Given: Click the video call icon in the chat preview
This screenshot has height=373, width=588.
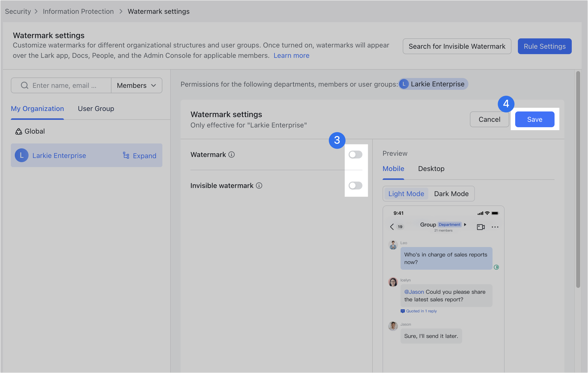Looking at the screenshot, I should click(480, 227).
